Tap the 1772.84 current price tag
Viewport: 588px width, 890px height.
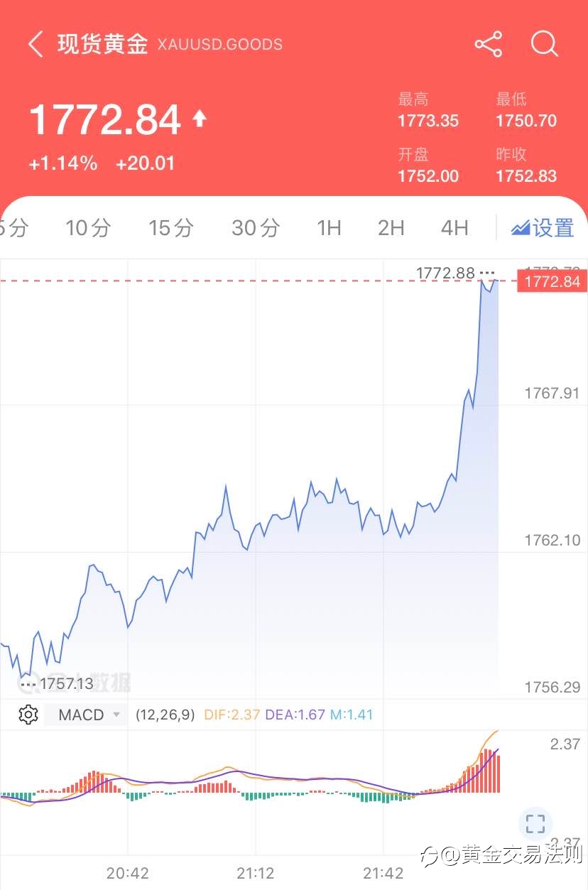click(552, 281)
